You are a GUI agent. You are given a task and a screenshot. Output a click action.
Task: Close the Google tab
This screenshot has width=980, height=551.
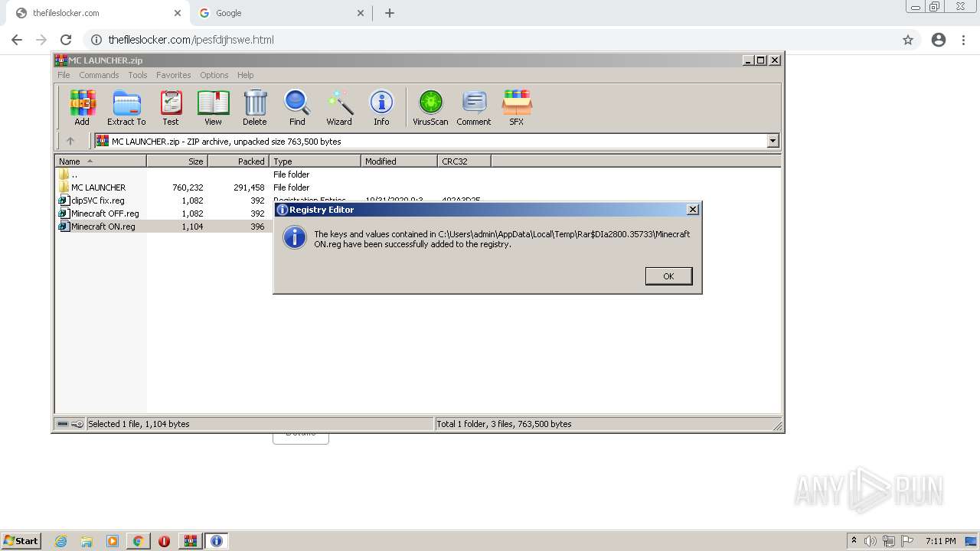(361, 13)
